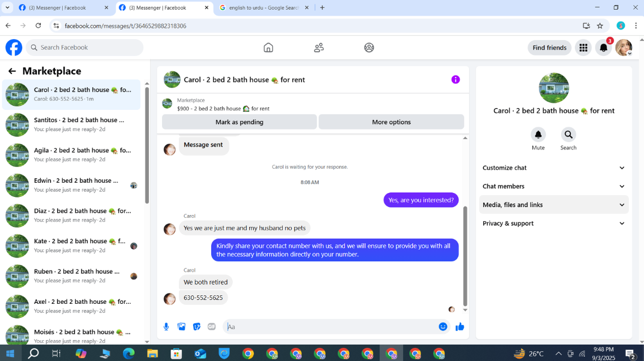The image size is (644, 361).
Task: View site information icon in address bar
Action: pos(56,25)
